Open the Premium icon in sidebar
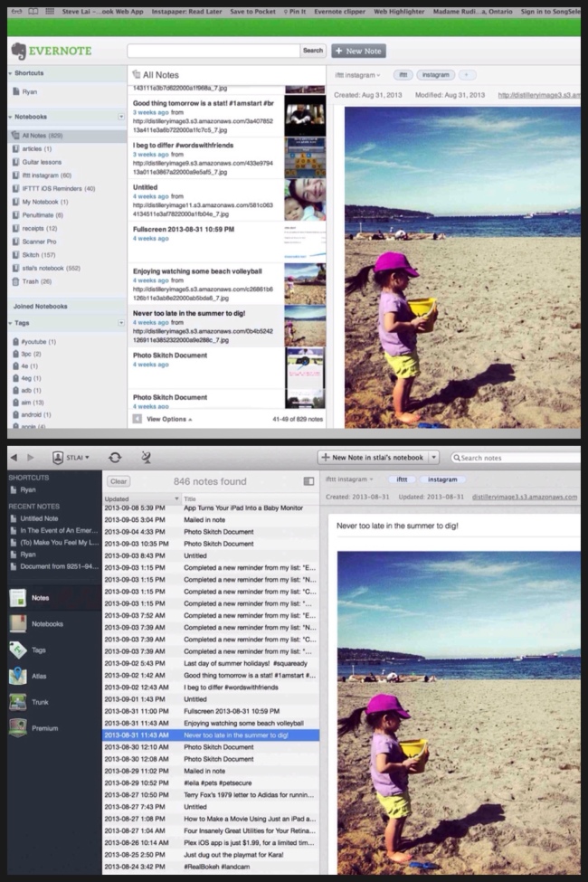 click(x=18, y=728)
